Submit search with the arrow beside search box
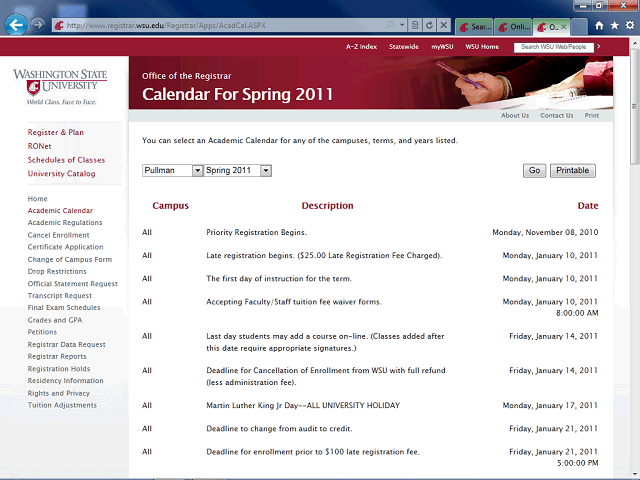This screenshot has width=640, height=480. click(599, 47)
